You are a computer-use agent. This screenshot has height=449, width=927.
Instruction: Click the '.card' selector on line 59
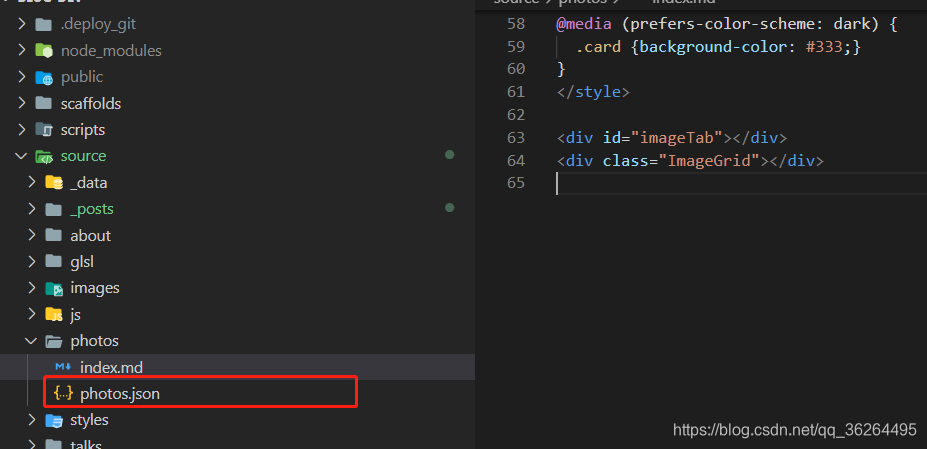[598, 47]
